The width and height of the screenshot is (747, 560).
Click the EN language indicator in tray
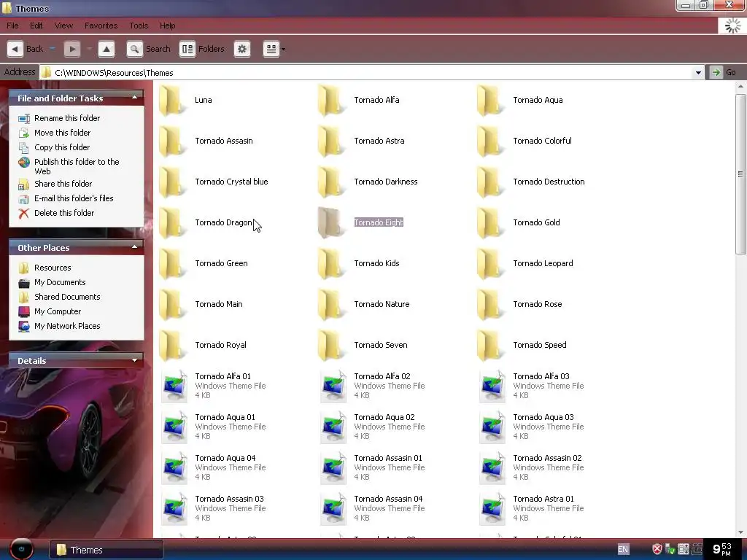pyautogui.click(x=623, y=549)
